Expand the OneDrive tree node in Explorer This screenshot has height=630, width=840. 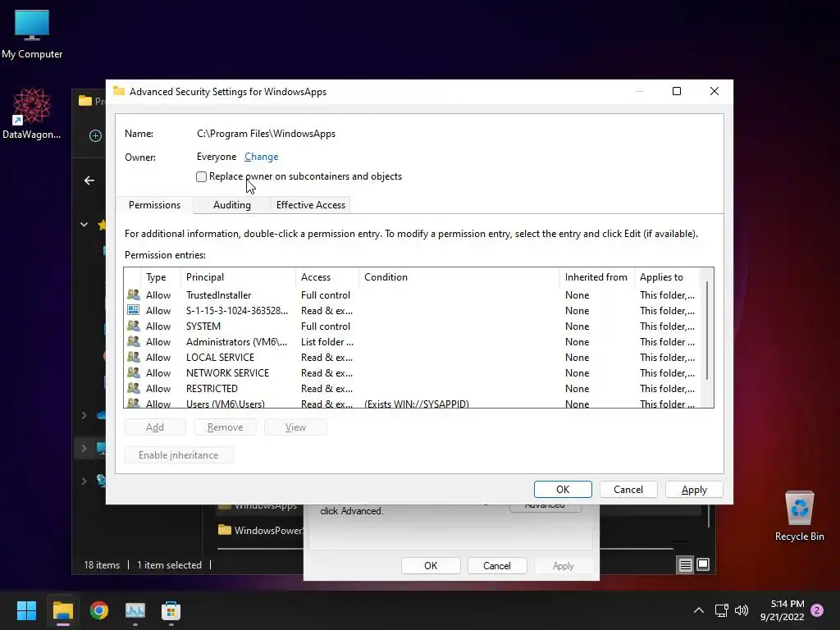point(84,415)
